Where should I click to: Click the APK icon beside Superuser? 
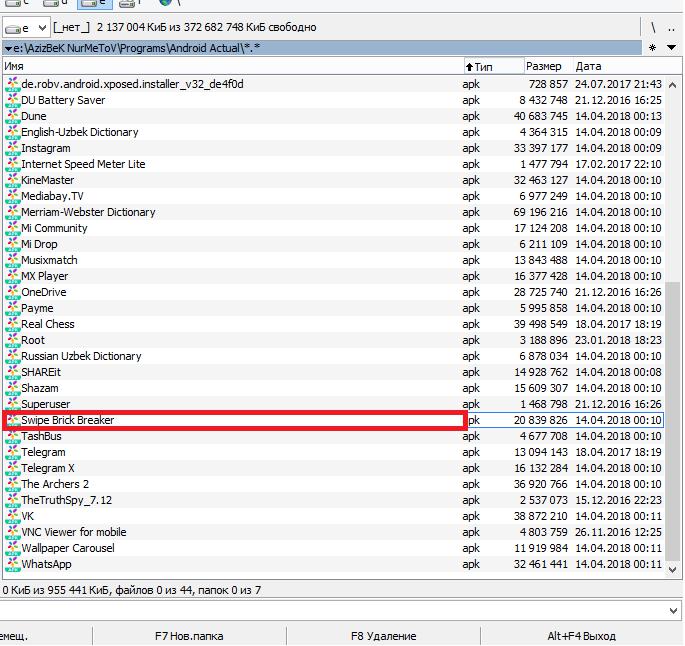(x=13, y=404)
